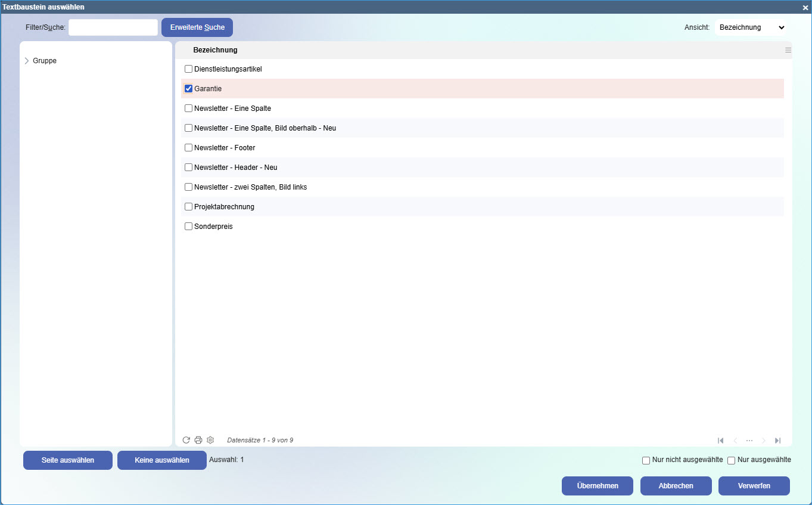The image size is (812, 505).
Task: Confirm selection with Übernehmen
Action: (598, 486)
